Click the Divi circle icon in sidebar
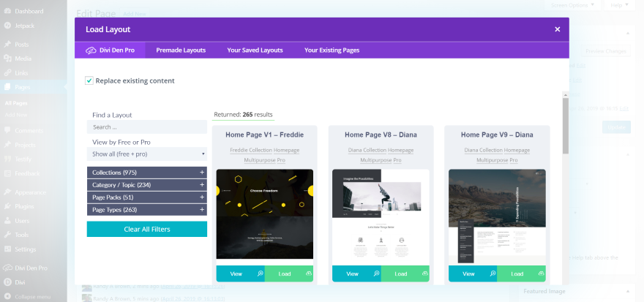 pyautogui.click(x=7, y=282)
